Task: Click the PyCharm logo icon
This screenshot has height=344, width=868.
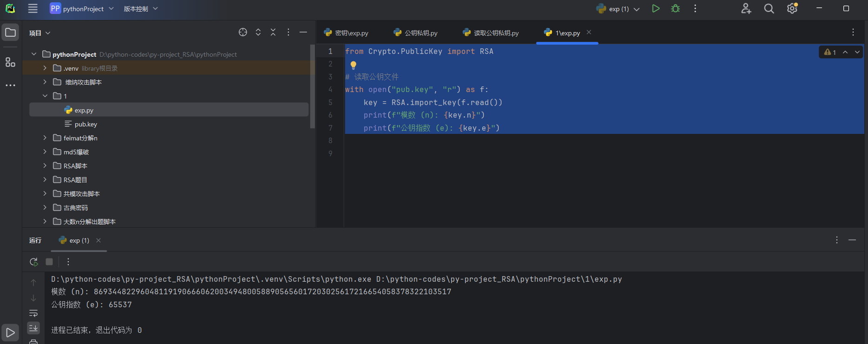Action: coord(10,8)
